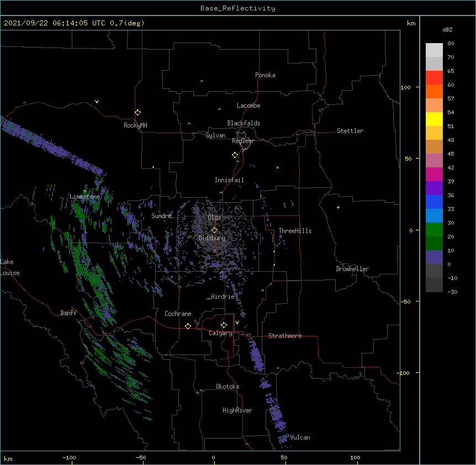Select the magenta 39–42 dBZ legend swatch
This screenshot has height=465, width=476.
click(x=434, y=174)
